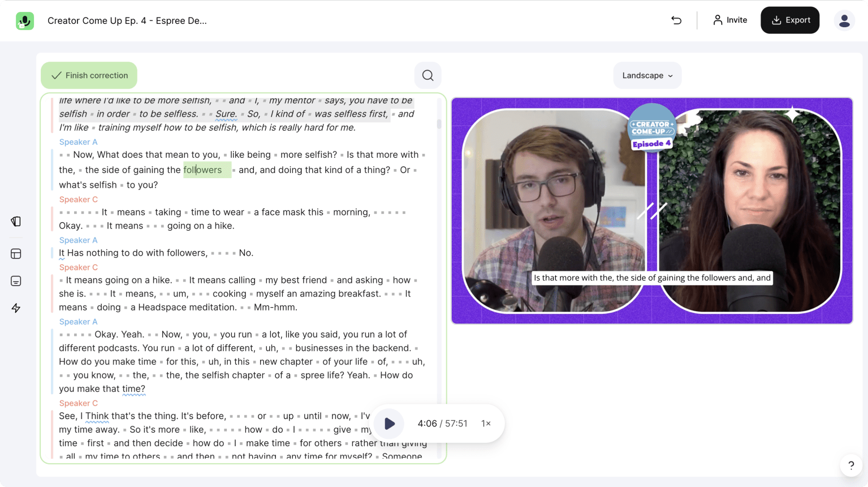This screenshot has height=487, width=868.
Task: Click the highlighted word "followers" in transcript
Action: coord(203,170)
